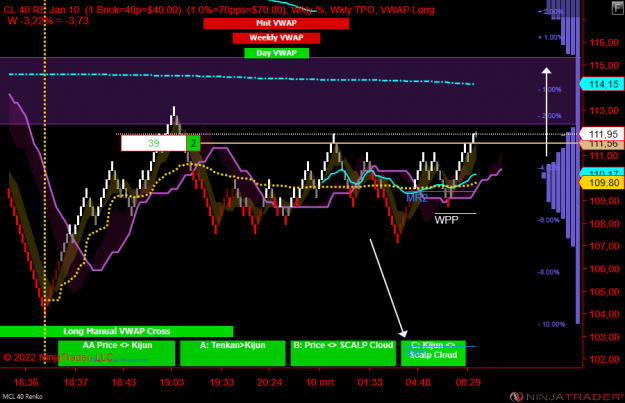Click the Mnt VWAP red label
This screenshot has height=403, width=625.
[x=276, y=23]
